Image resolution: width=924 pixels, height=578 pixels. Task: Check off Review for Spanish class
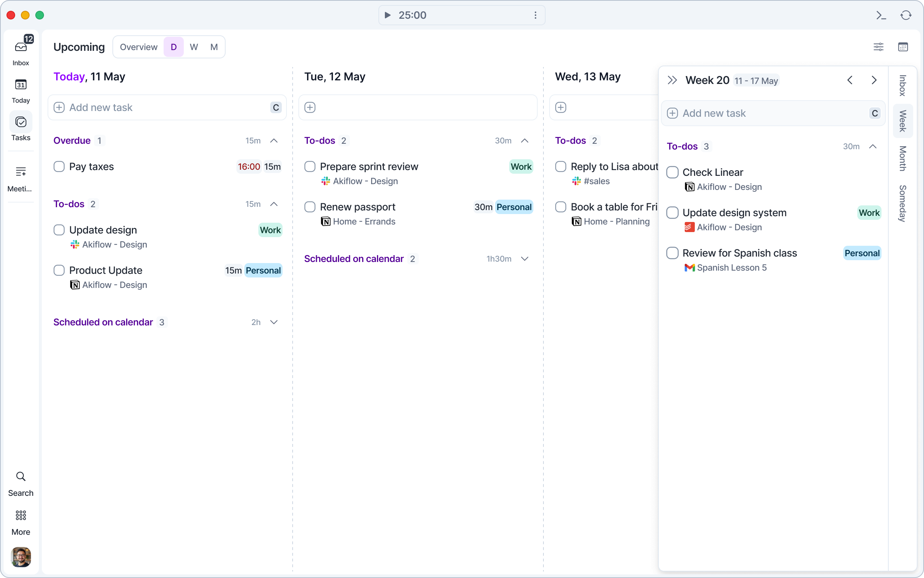coord(672,253)
